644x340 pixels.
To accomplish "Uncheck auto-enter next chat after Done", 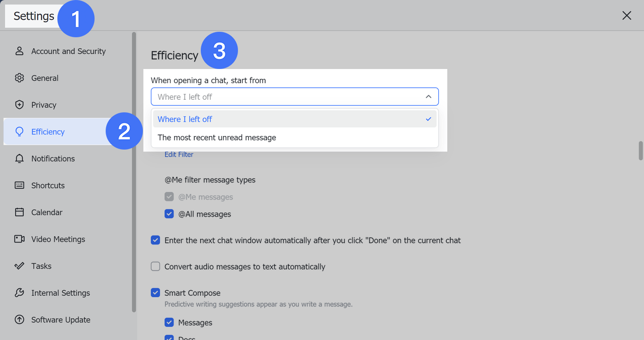I will click(x=155, y=240).
